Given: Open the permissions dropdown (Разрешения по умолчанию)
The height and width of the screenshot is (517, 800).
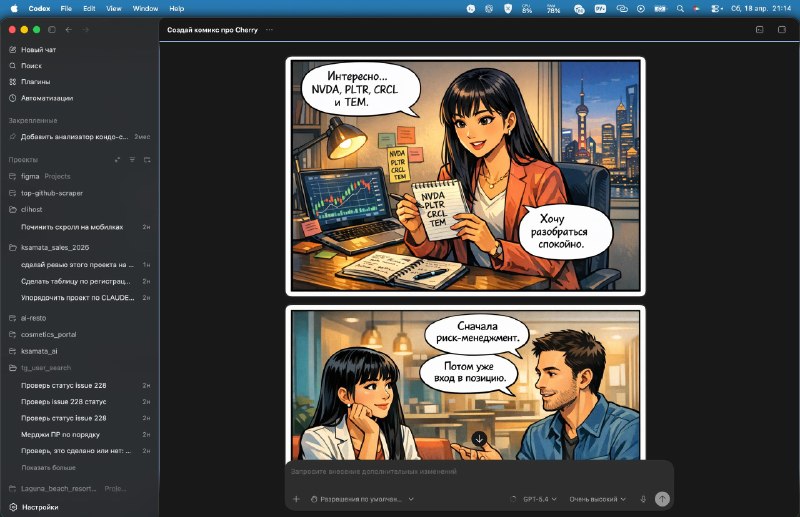Looking at the screenshot, I should [362, 498].
